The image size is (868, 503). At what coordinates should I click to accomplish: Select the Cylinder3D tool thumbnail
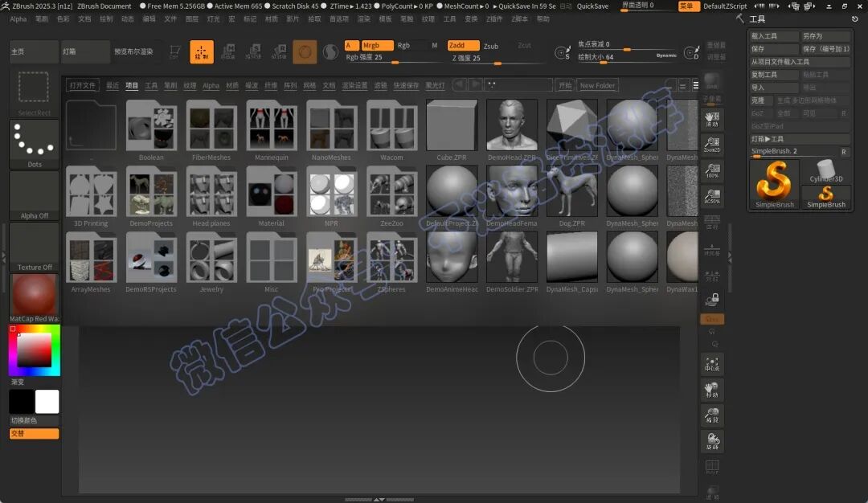(825, 171)
